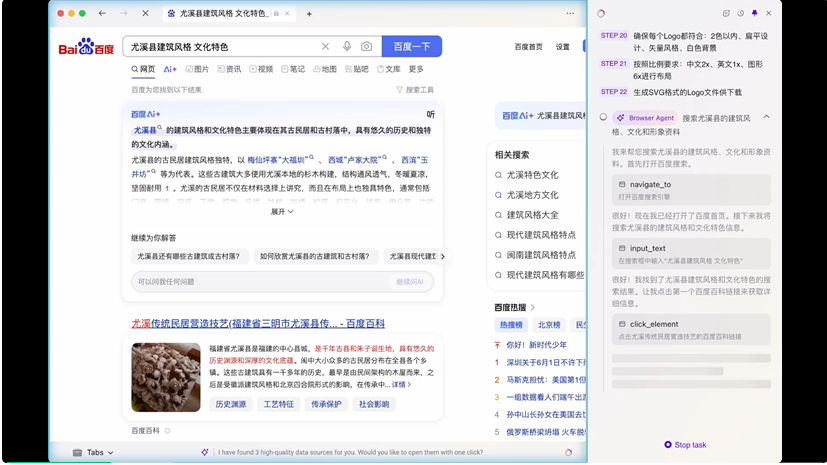Switch to the 笔记 search tab

[293, 69]
